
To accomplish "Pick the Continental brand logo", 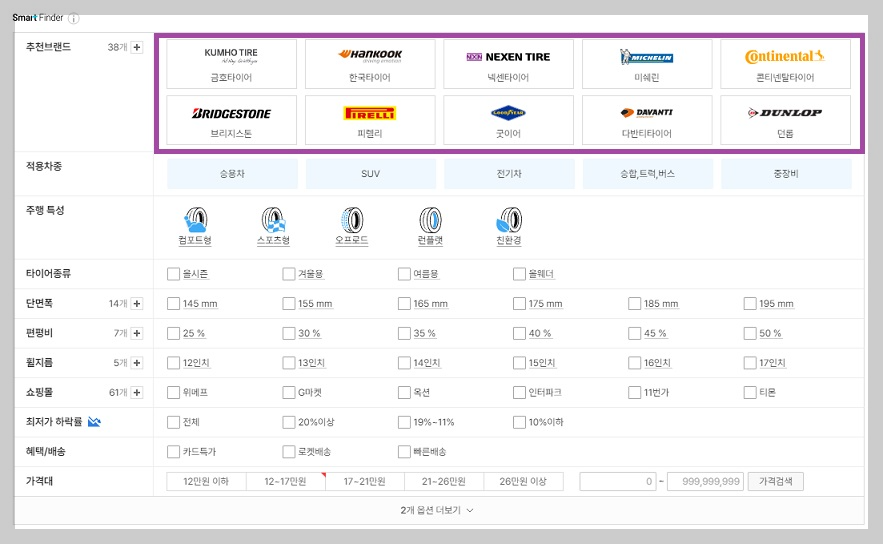I will [x=785, y=56].
